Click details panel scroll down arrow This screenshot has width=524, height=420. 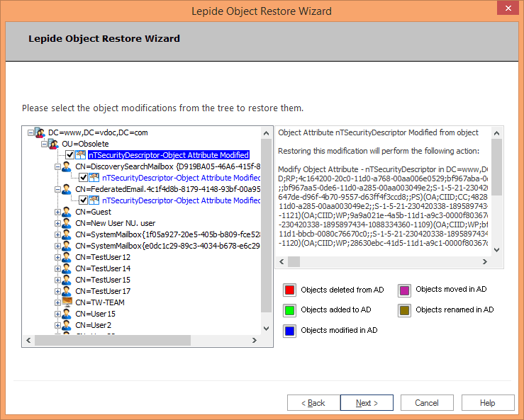tap(496, 250)
